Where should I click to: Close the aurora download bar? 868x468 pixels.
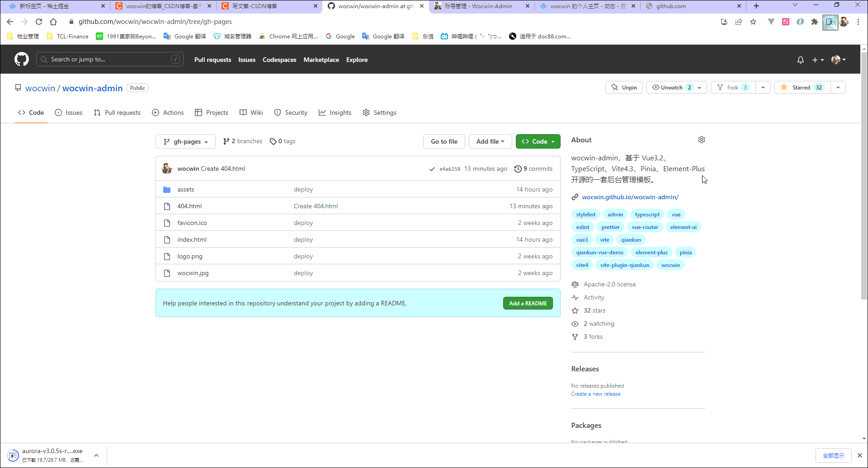(860, 455)
